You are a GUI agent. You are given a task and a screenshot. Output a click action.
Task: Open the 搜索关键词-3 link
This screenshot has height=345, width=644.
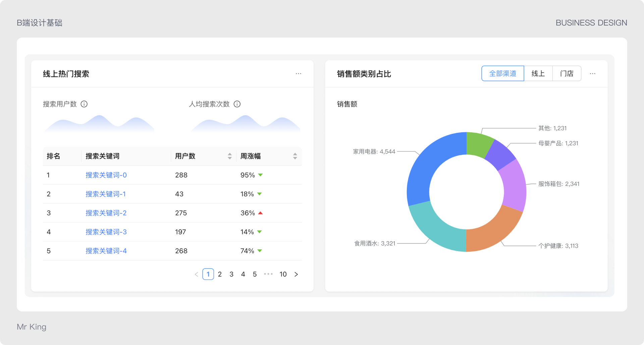pyautogui.click(x=106, y=232)
